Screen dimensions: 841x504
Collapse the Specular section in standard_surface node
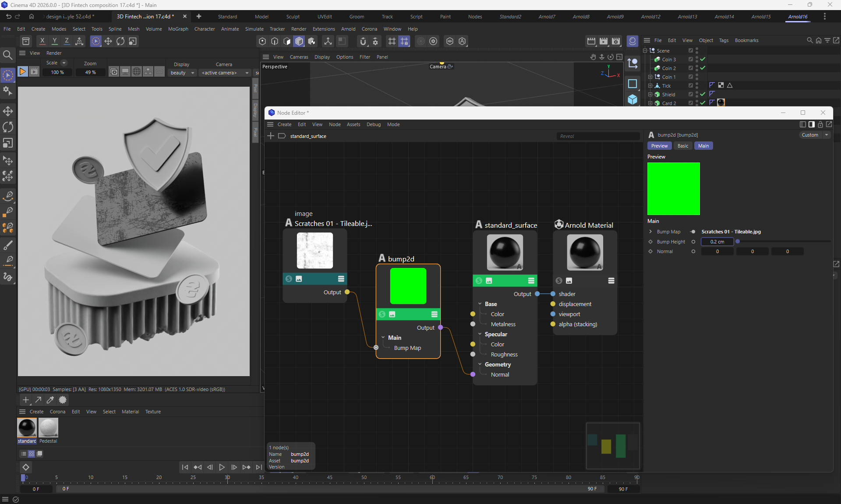click(x=480, y=334)
